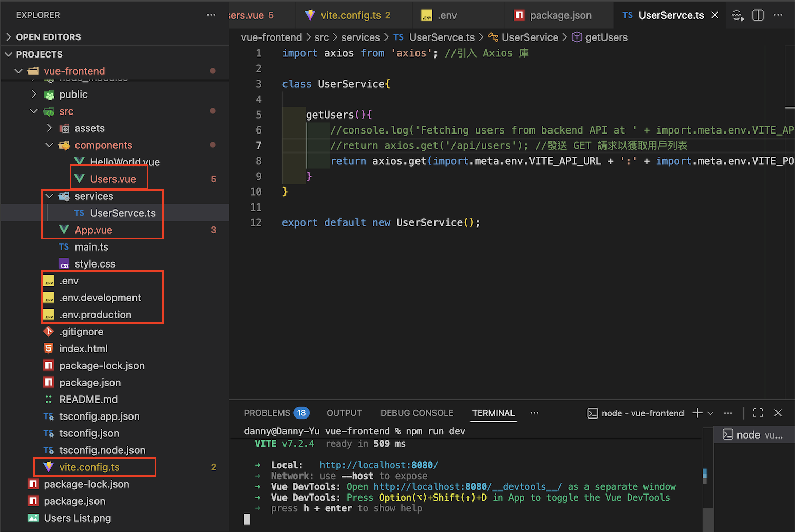
Task: Click the Split Editor icon in the tab bar
Action: (758, 15)
